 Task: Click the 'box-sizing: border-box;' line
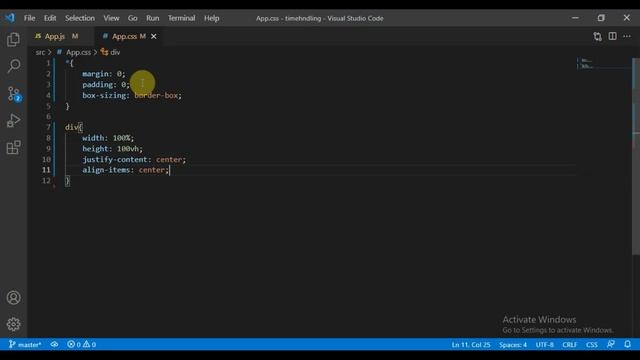(132, 96)
